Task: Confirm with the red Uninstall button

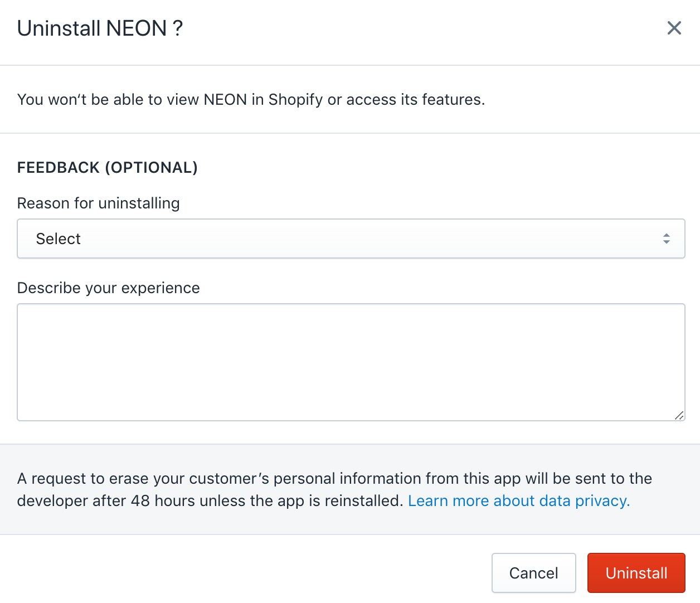Action: (636, 573)
